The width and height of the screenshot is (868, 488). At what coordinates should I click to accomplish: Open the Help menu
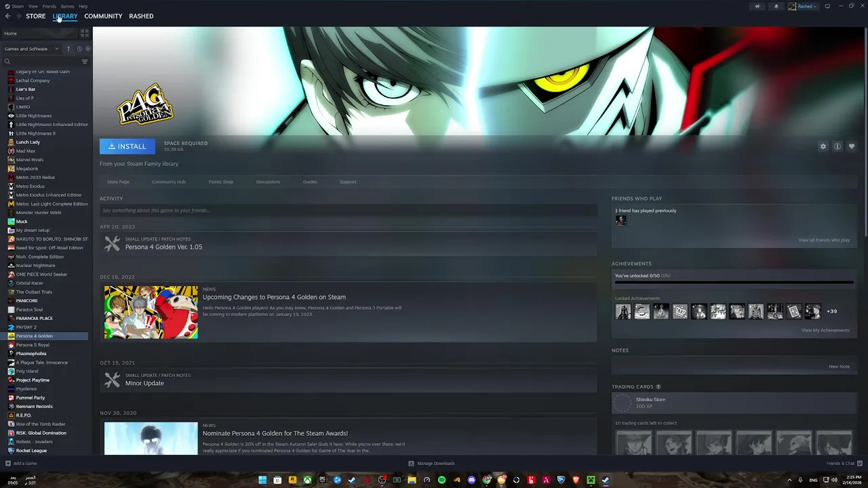(83, 6)
